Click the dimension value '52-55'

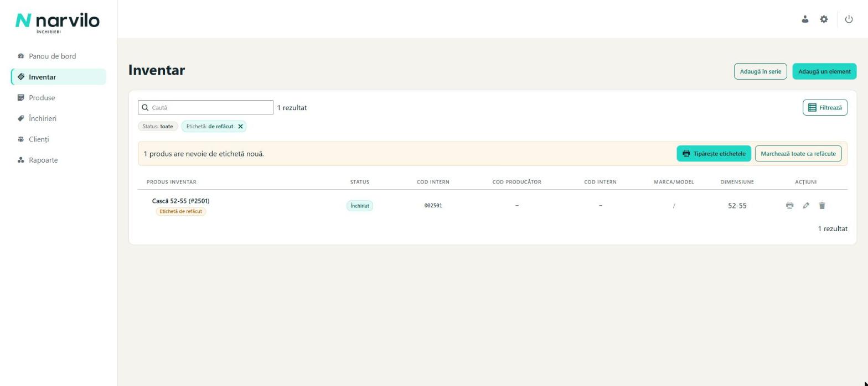[x=737, y=206]
